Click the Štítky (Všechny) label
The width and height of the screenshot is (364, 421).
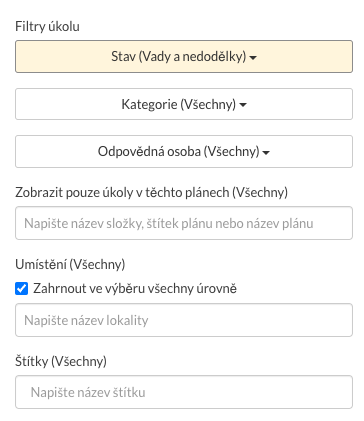[x=61, y=361]
